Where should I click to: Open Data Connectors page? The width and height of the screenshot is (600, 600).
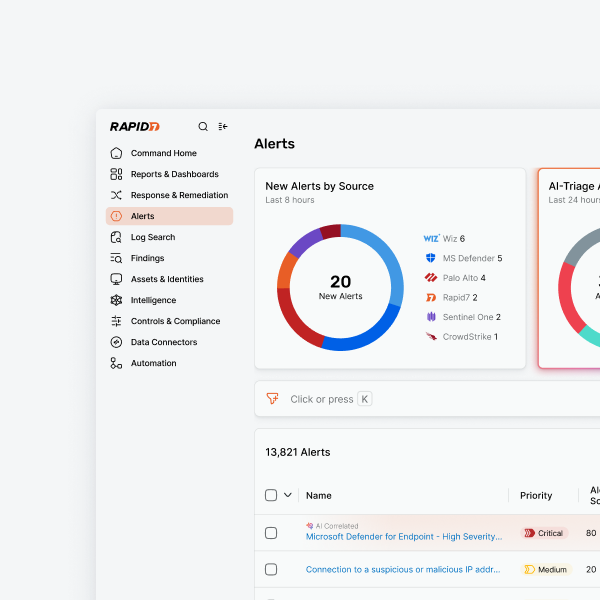tap(170, 342)
